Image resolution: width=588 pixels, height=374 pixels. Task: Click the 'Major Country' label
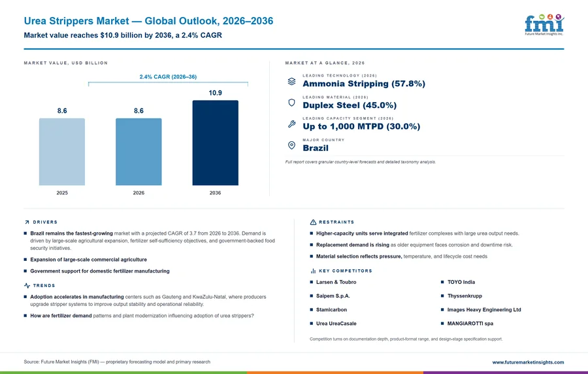pos(323,140)
